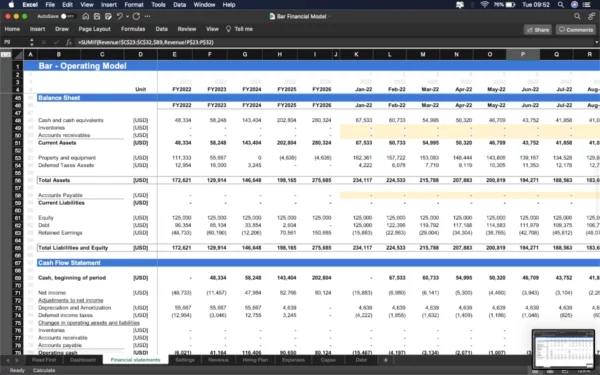Screen dimensions: 600x375
Task: Click Calculate in the status bar
Action: pyautogui.click(x=44, y=370)
